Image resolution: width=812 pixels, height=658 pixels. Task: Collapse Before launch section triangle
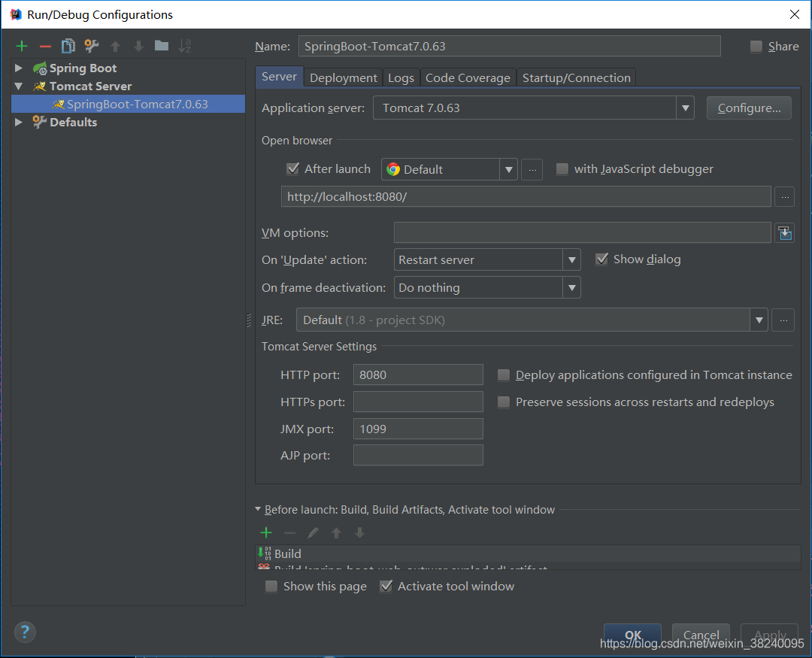(258, 509)
